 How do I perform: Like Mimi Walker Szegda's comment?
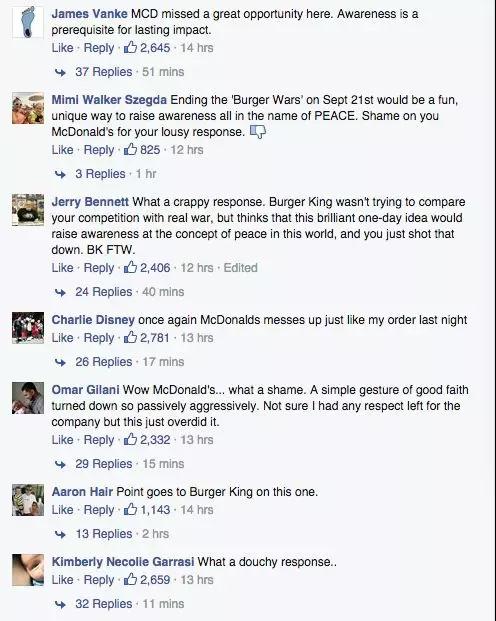coord(63,150)
